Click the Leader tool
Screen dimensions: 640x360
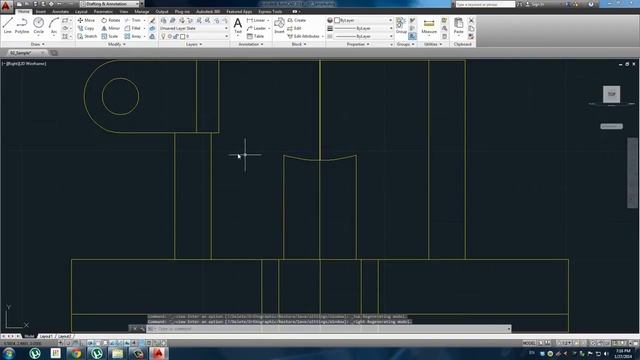coord(256,28)
